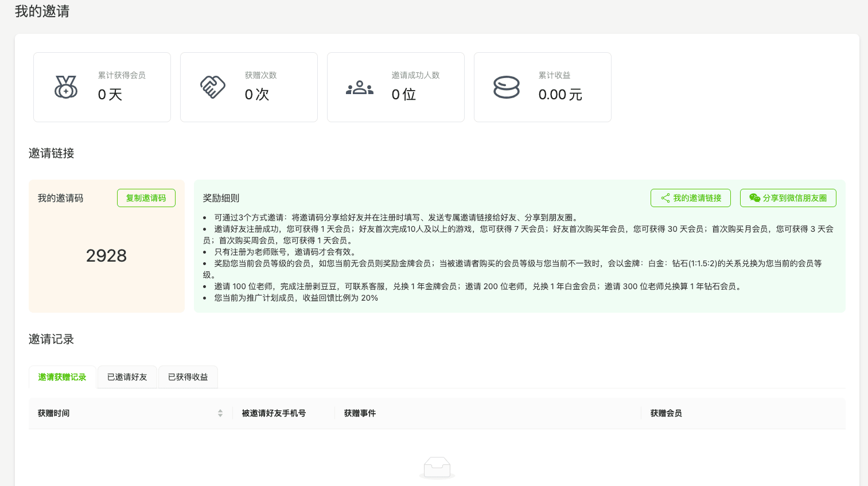The height and width of the screenshot is (486, 868).
Task: Click the WeChat icon in share button
Action: [x=755, y=198]
